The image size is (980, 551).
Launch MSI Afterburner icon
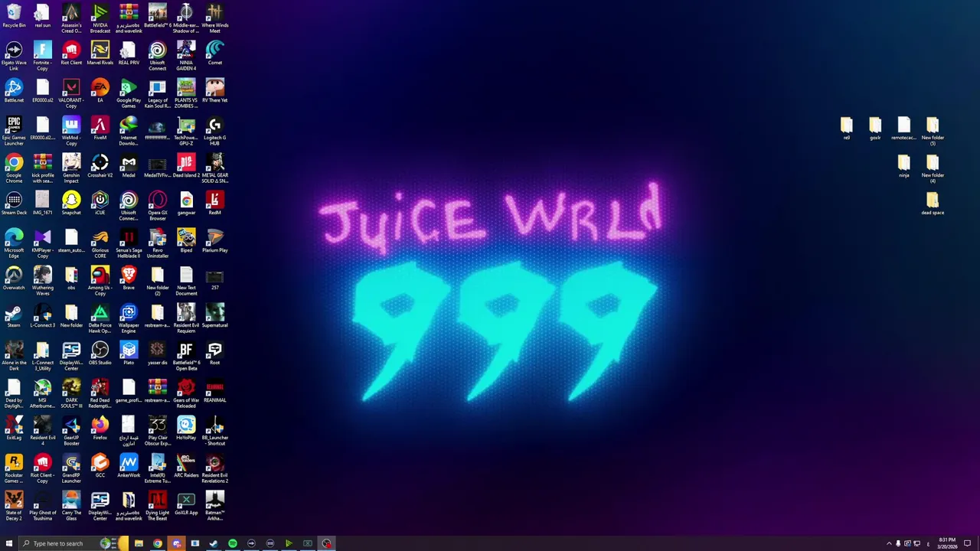pyautogui.click(x=42, y=393)
